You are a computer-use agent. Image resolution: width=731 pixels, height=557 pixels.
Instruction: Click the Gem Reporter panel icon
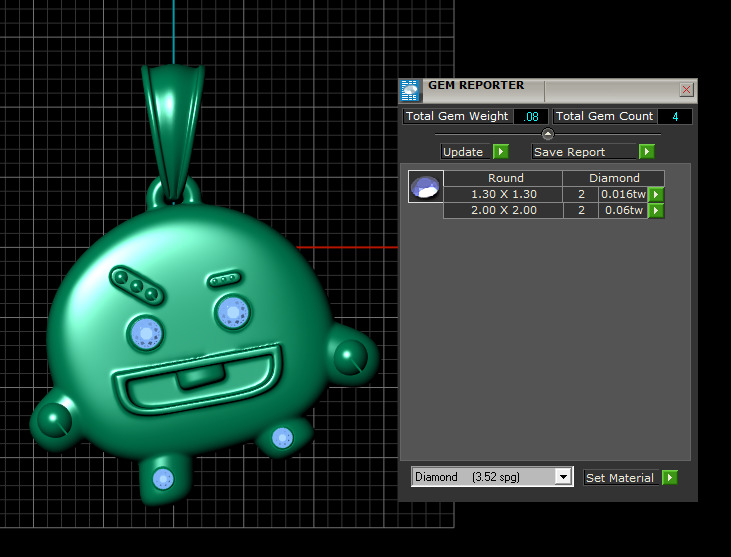click(410, 90)
